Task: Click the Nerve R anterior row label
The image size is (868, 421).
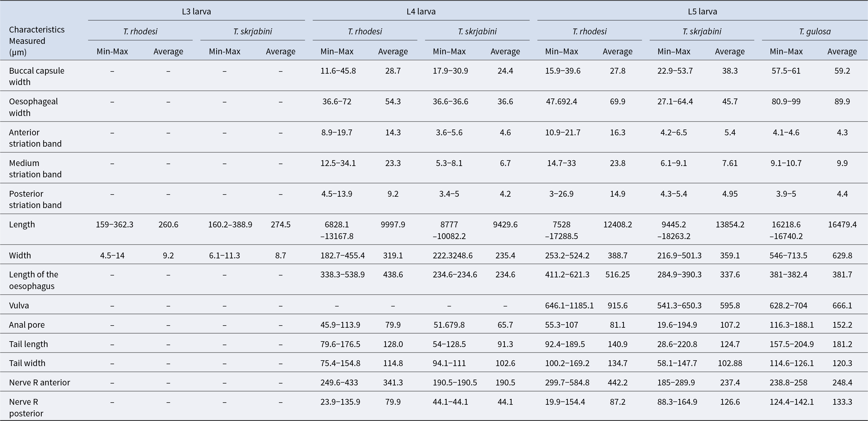Action: click(40, 382)
